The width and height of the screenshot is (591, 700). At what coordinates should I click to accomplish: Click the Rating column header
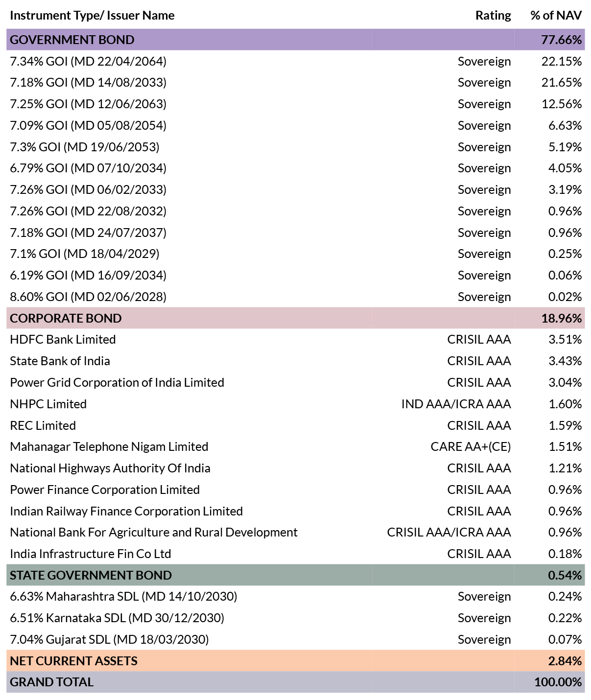(x=493, y=15)
